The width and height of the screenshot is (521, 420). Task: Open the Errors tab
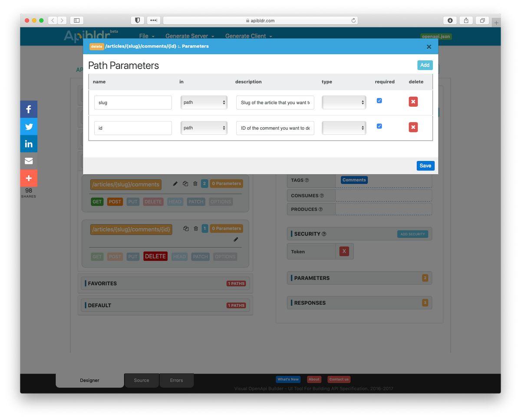[176, 381]
